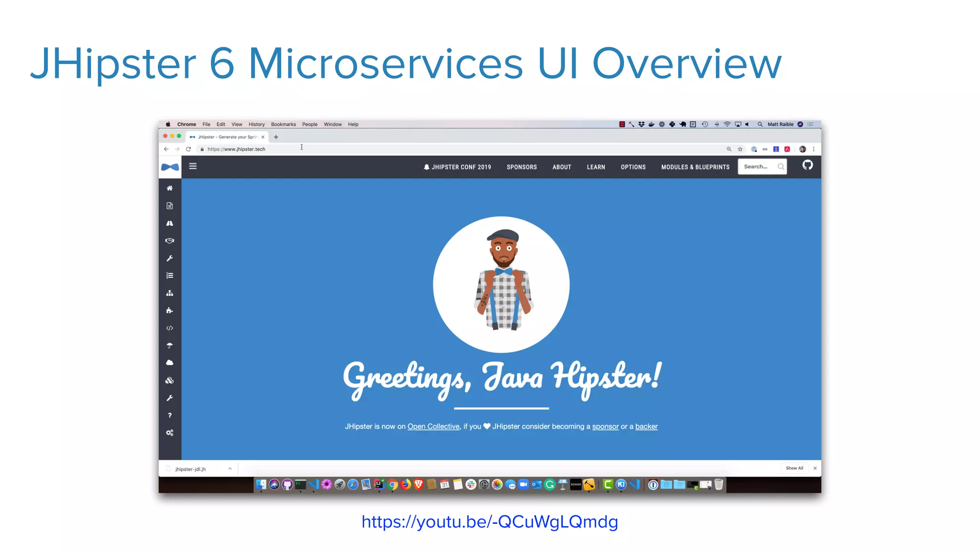Open Dropbox menu bar icon

[641, 124]
